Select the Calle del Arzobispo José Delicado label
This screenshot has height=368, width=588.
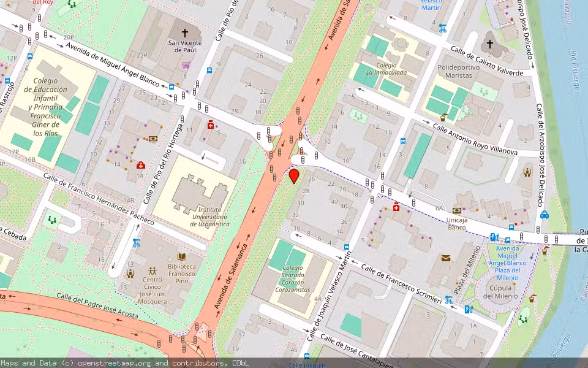pos(540,155)
